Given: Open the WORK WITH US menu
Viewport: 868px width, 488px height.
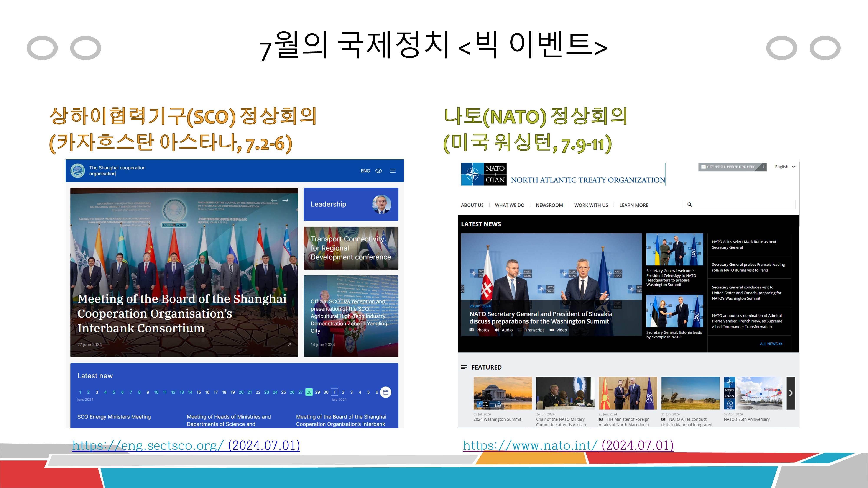Looking at the screenshot, I should [591, 205].
